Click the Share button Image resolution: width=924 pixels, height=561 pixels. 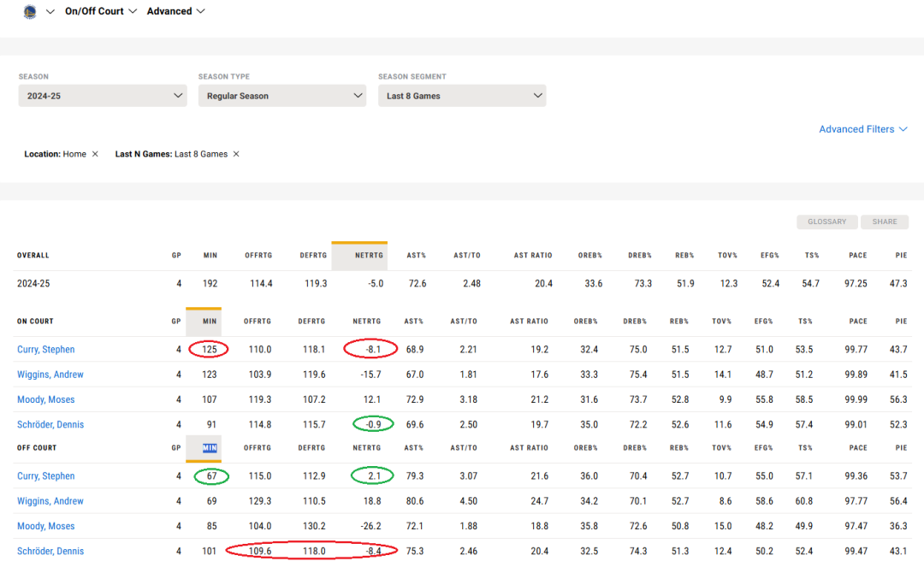pos(885,221)
